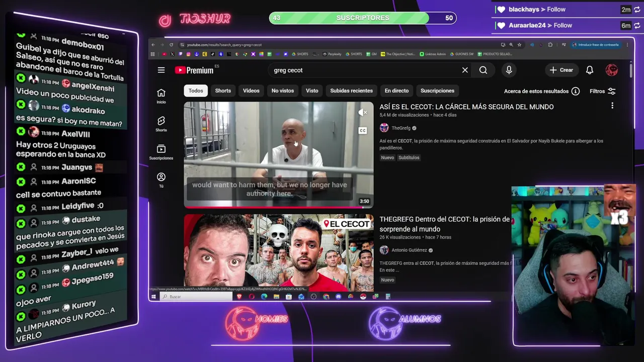
Task: Reload the page in the browser
Action: (171, 45)
